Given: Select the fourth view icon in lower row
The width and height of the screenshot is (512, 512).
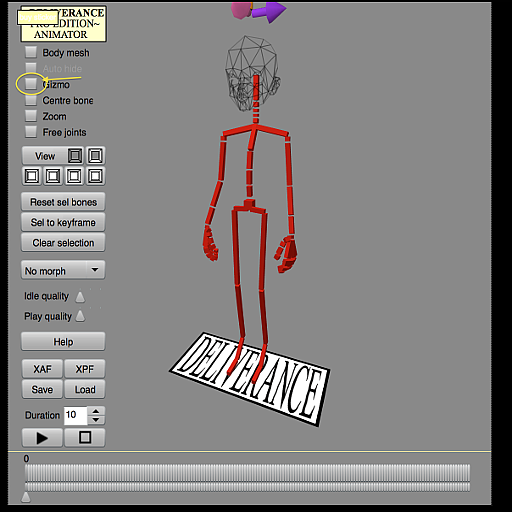Looking at the screenshot, I should click(95, 176).
